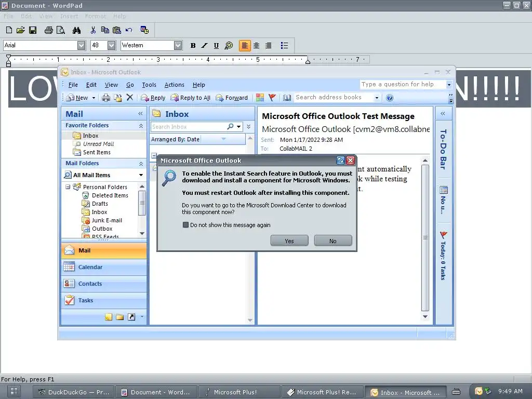532x399 pixels.
Task: Click Move to Folder icon in Outlook
Action: pos(118,98)
